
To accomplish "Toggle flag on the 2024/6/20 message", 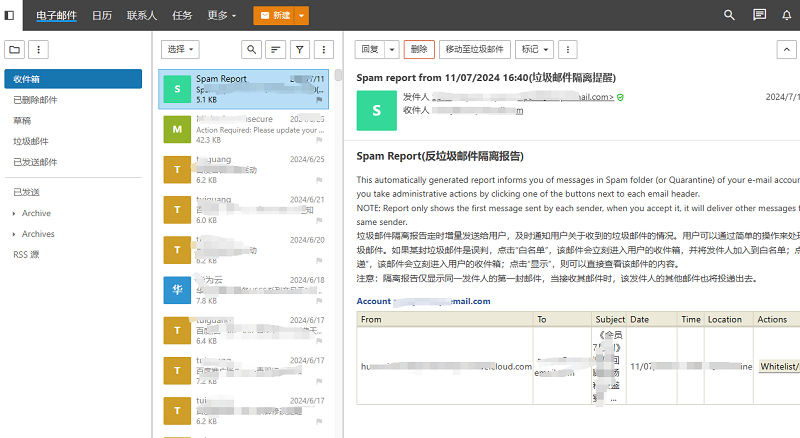I will (319, 260).
